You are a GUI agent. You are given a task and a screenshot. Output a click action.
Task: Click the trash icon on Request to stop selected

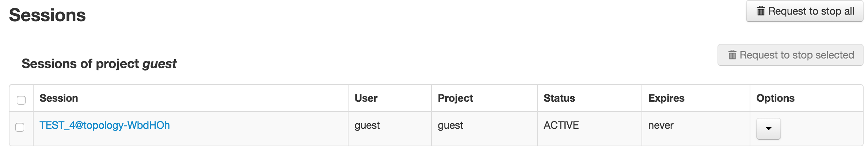click(732, 55)
